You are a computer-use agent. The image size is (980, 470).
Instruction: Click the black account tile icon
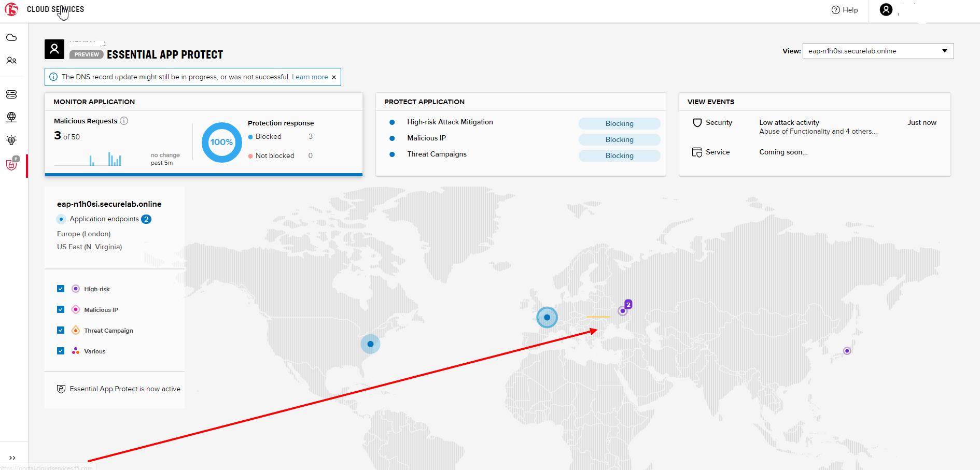pyautogui.click(x=54, y=49)
